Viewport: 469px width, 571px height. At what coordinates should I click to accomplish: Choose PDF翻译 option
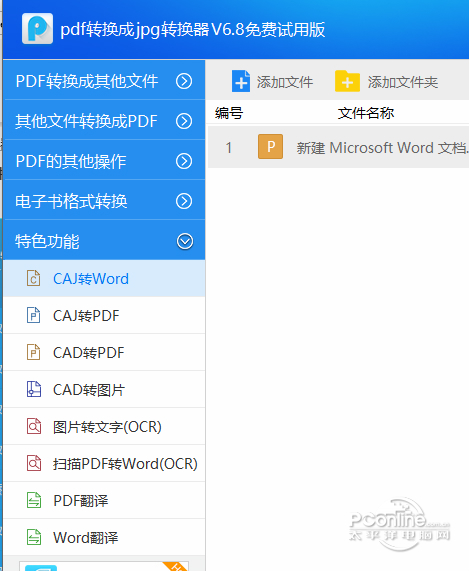pyautogui.click(x=104, y=500)
